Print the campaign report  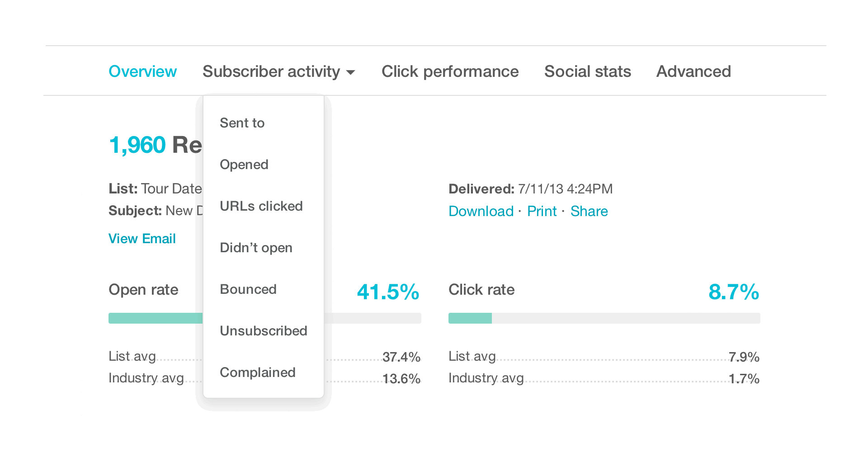542,211
